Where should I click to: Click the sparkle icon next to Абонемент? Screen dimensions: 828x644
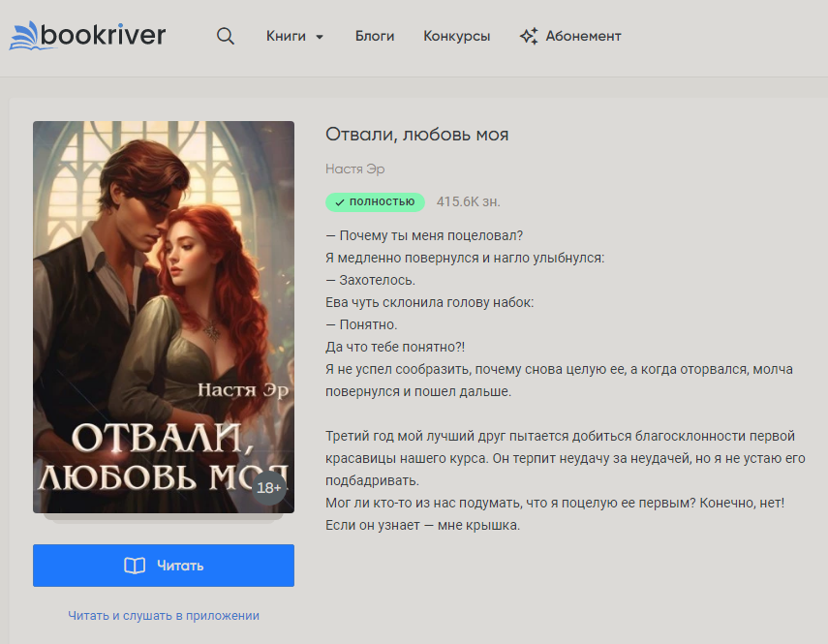529,37
